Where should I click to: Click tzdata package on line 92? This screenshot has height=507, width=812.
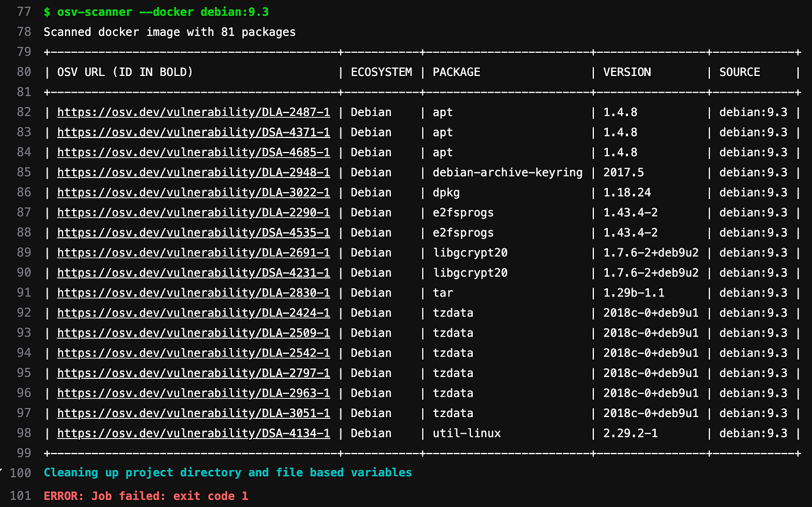coord(453,313)
